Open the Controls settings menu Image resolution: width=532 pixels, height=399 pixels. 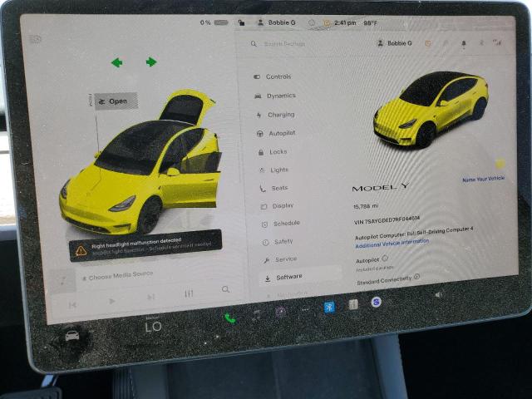pos(278,76)
